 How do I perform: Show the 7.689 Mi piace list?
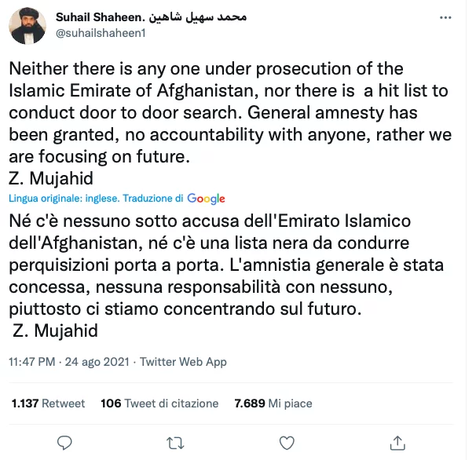point(273,403)
